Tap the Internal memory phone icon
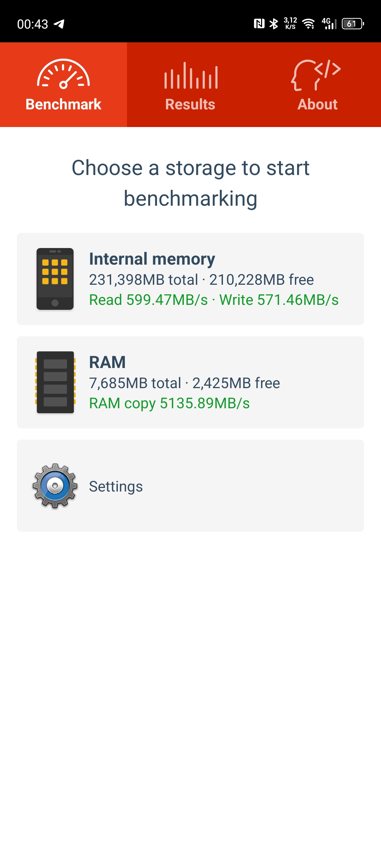This screenshot has width=381, height=868. click(55, 279)
